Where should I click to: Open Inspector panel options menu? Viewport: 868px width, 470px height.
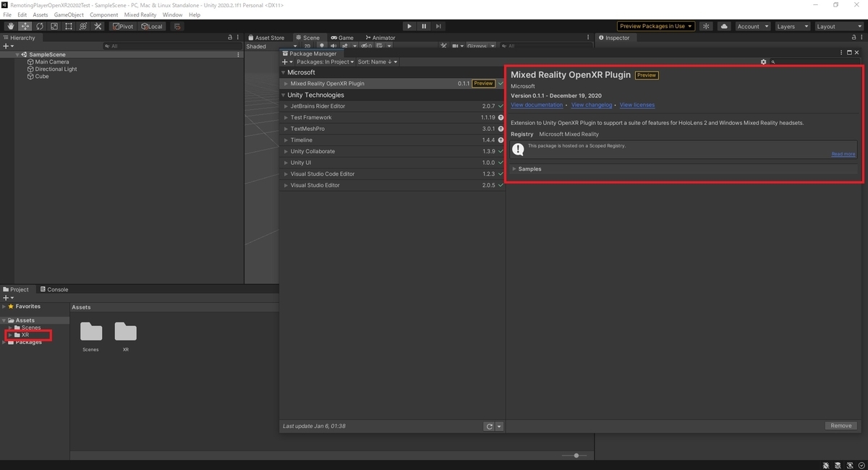(861, 38)
